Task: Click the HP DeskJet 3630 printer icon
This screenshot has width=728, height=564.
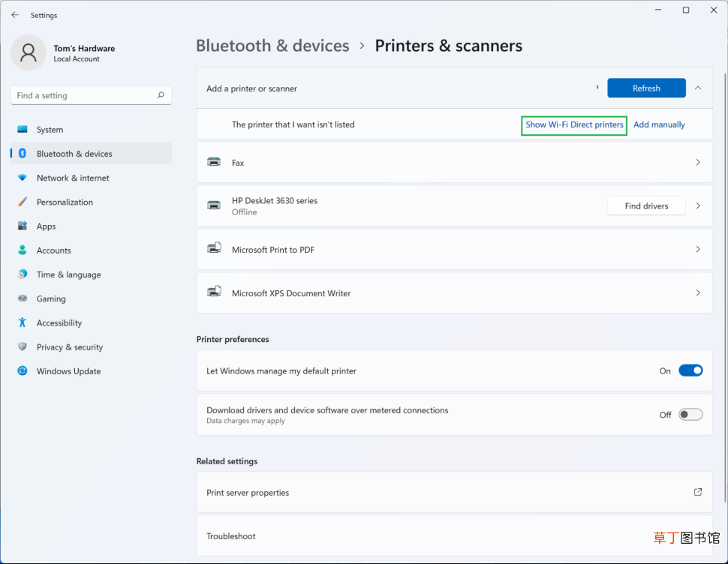Action: (x=214, y=205)
